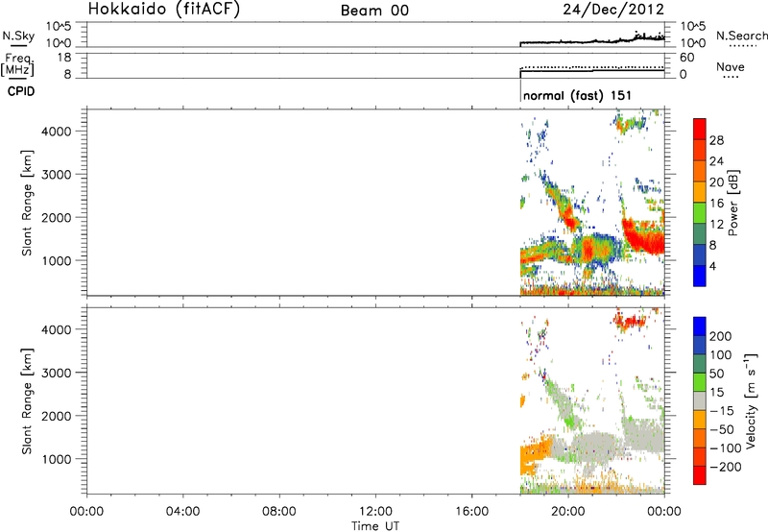Click the blue bottom segment of the power color bar
The width and height of the screenshot is (768, 532).
click(700, 276)
